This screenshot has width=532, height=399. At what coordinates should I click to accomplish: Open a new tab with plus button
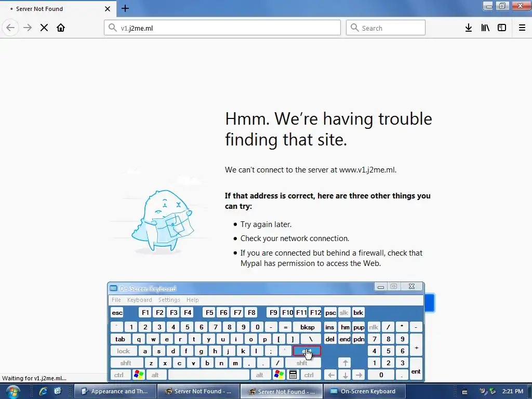[125, 8]
